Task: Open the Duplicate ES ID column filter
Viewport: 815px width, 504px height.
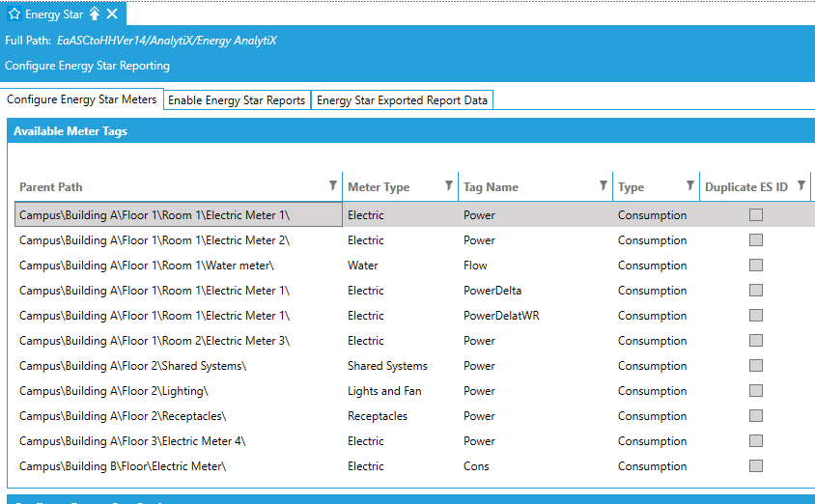Action: pos(801,185)
